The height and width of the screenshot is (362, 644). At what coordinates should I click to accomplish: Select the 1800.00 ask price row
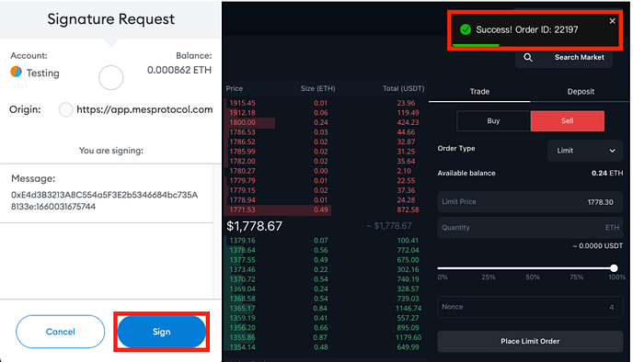coord(326,122)
